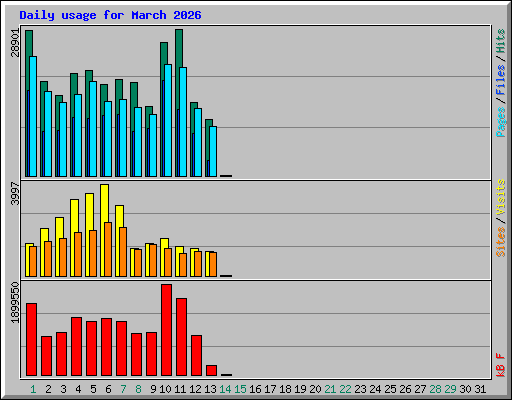Click the 3997 axis label

[15, 193]
